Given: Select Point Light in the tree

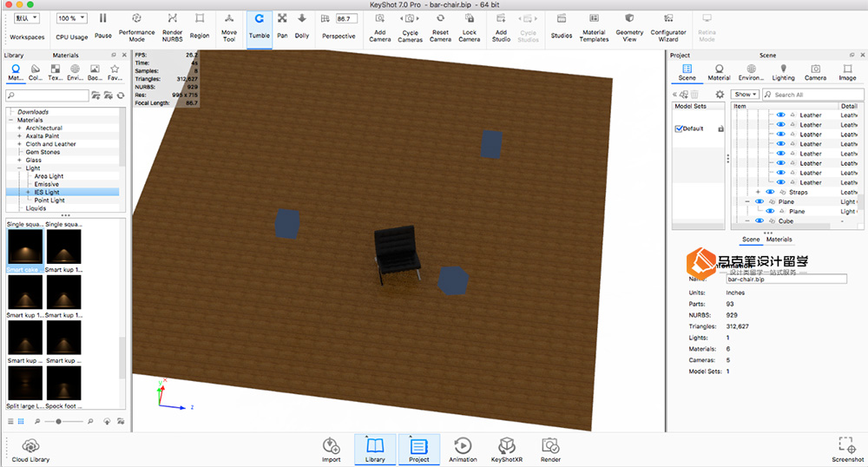Looking at the screenshot, I should click(x=49, y=201).
